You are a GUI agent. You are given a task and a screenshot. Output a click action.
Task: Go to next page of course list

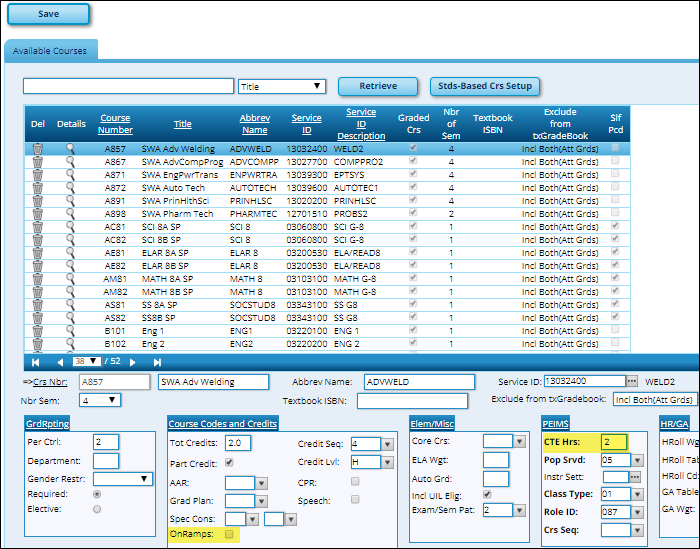(x=133, y=362)
